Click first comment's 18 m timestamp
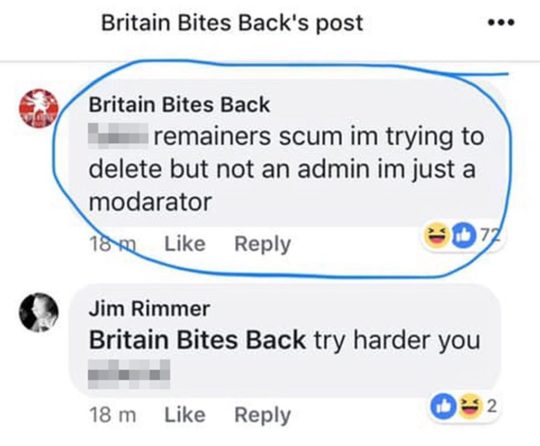This screenshot has width=540, height=446. 113,244
